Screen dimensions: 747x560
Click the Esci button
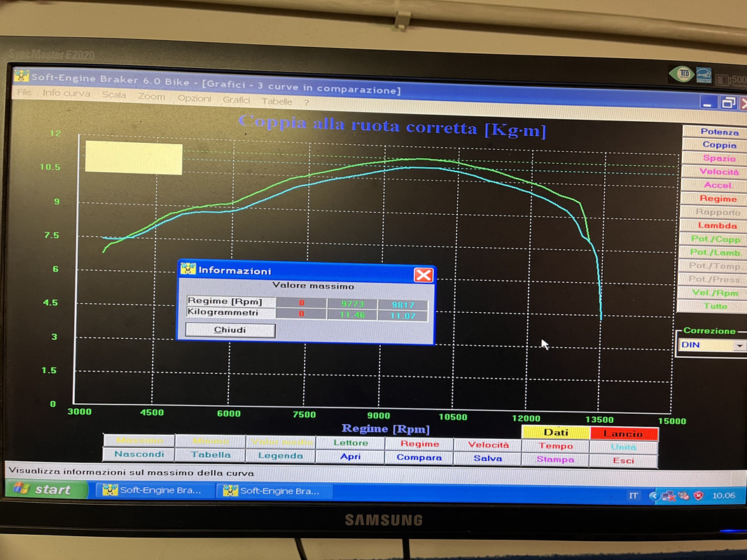click(624, 461)
